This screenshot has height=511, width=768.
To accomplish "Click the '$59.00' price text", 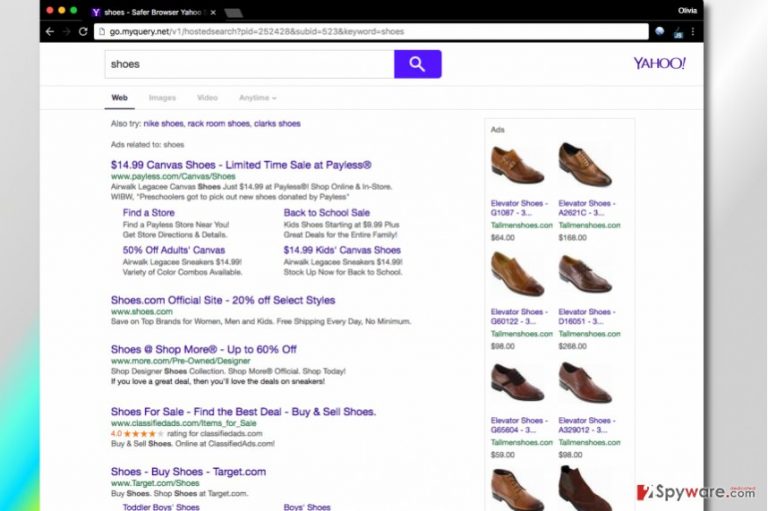I will click(503, 455).
